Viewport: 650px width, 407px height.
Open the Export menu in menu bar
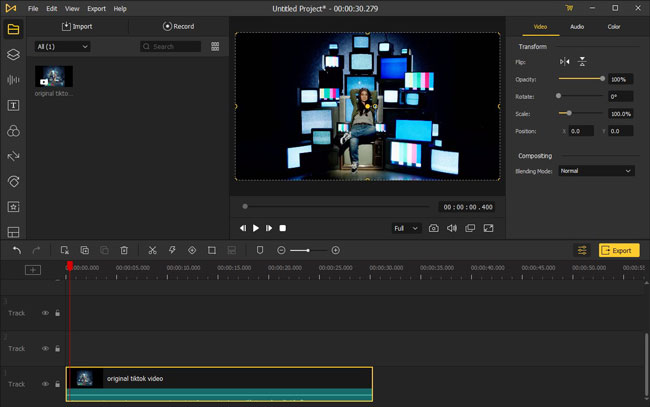[96, 8]
